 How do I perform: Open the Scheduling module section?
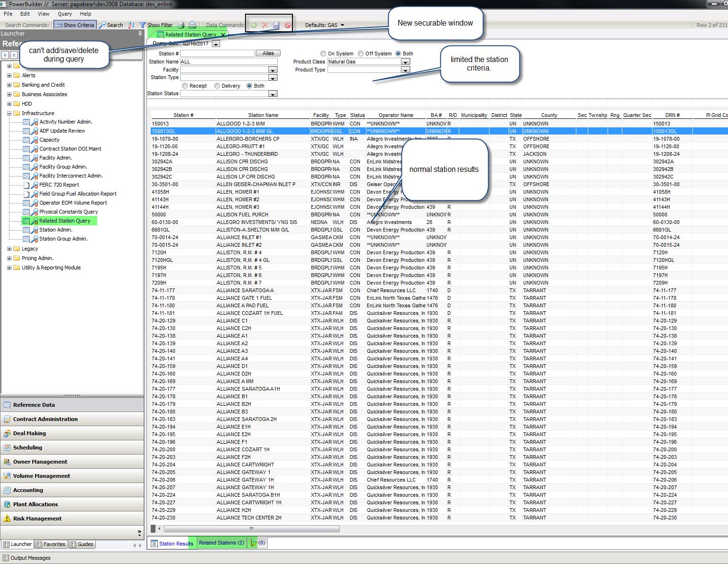(27, 448)
